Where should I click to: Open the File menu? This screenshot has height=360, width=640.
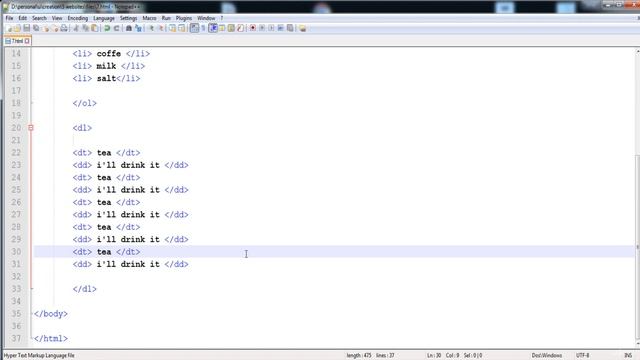(x=9, y=18)
